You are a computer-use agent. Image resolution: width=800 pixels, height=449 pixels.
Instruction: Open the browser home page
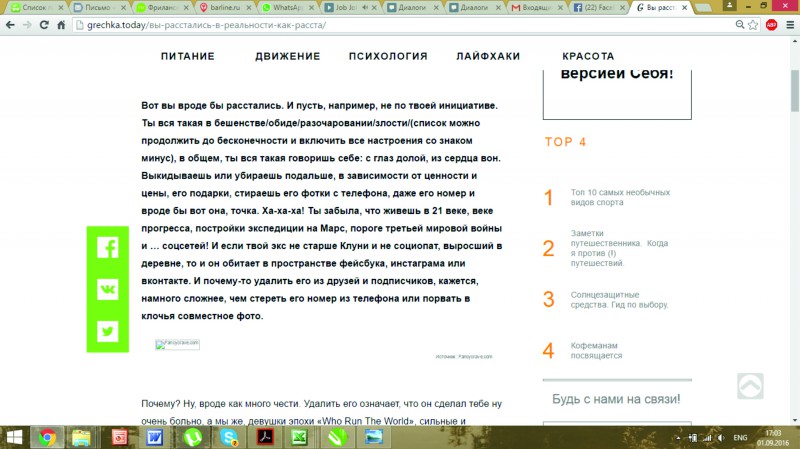[x=61, y=24]
